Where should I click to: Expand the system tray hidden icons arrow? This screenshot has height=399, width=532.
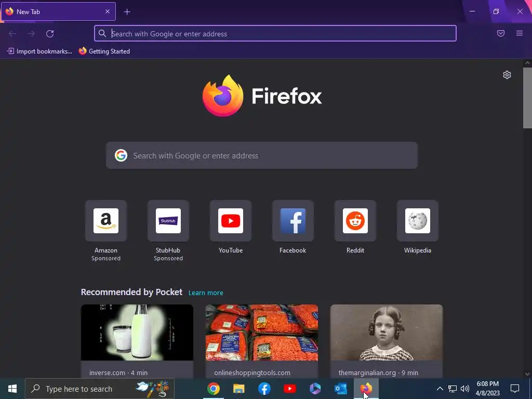click(x=440, y=389)
